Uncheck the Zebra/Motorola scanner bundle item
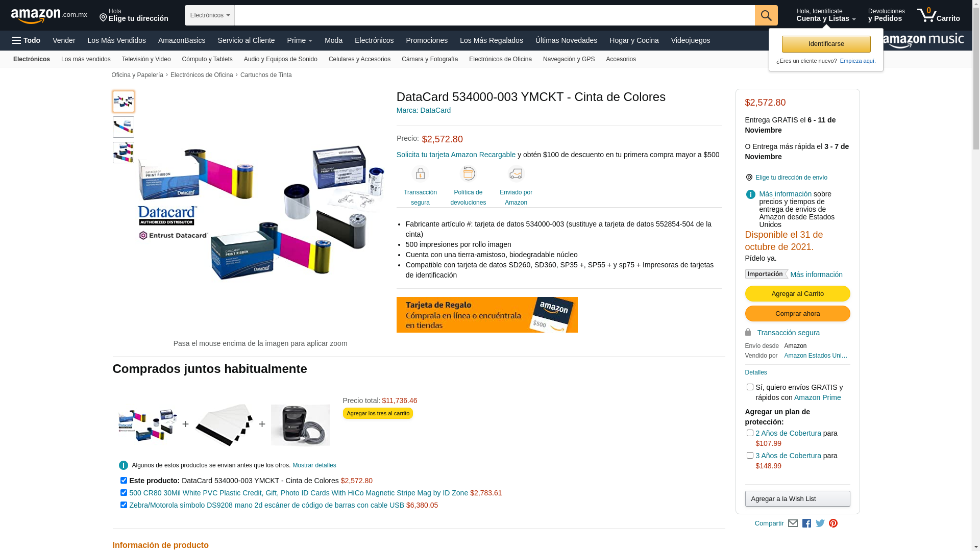Screen dimensions: 980x551 click(x=124, y=505)
